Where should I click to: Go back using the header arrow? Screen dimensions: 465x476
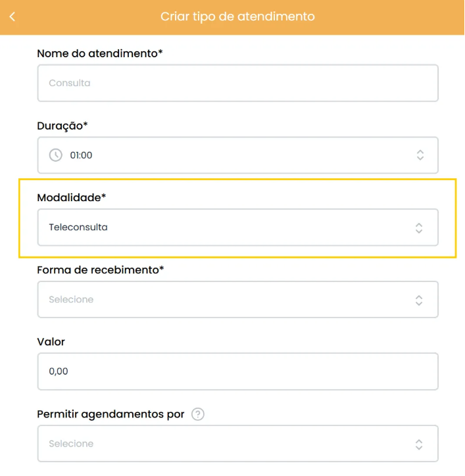tap(12, 16)
